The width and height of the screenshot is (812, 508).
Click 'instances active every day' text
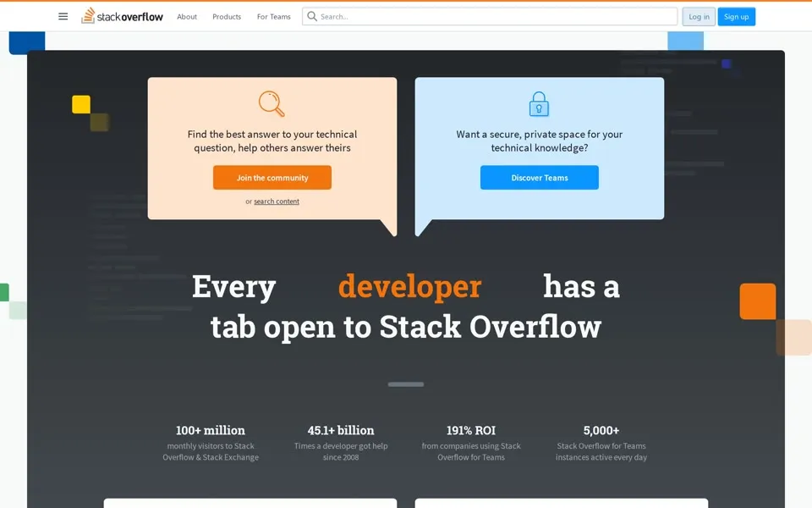[601, 457]
